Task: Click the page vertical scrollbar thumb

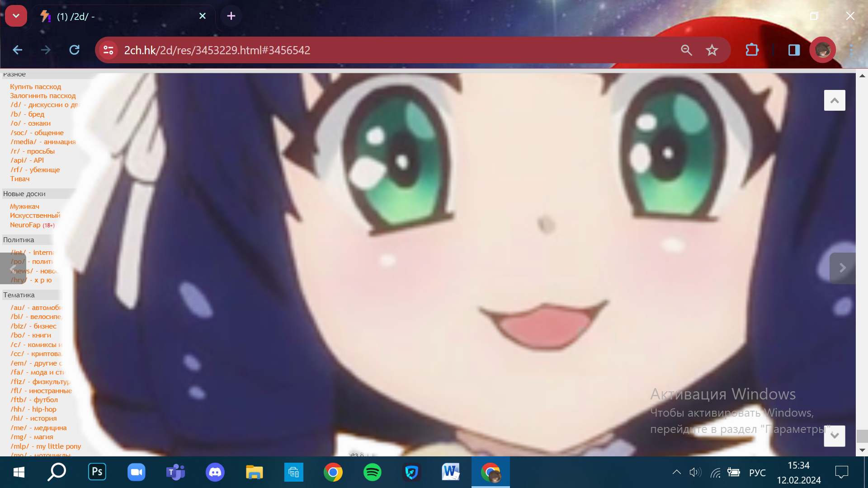Action: coord(862,436)
